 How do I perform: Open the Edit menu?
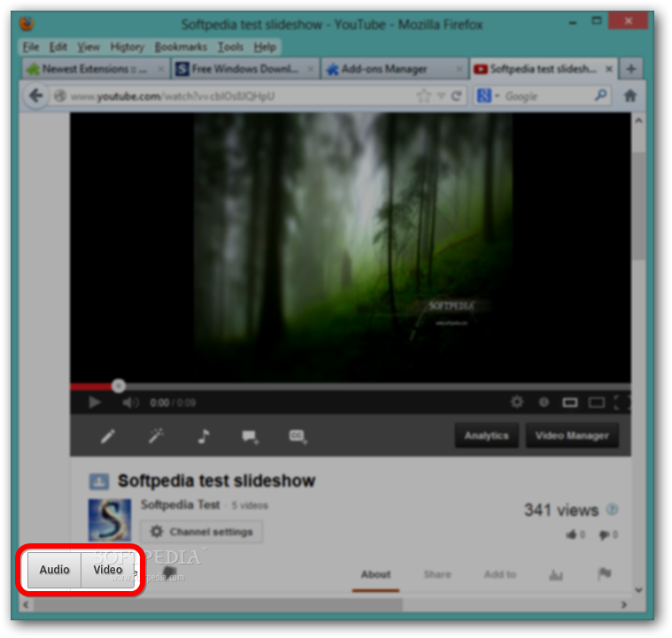pos(58,47)
